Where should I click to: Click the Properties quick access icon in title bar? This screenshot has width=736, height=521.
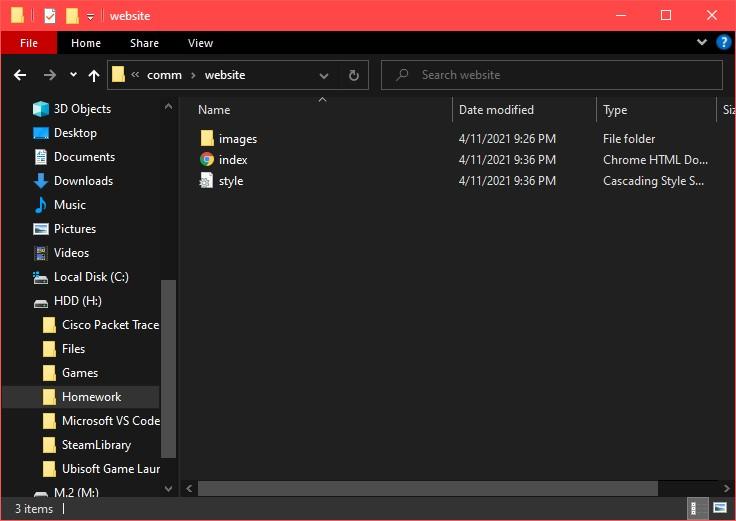pyautogui.click(x=49, y=15)
